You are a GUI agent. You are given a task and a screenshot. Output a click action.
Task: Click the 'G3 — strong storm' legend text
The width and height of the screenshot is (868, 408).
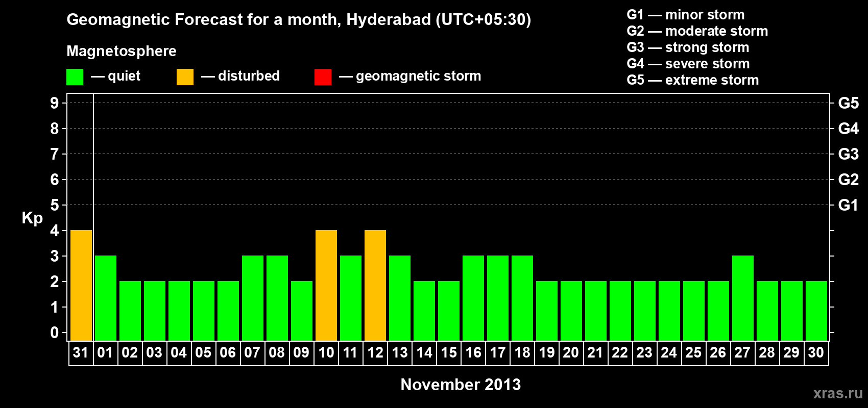[688, 47]
